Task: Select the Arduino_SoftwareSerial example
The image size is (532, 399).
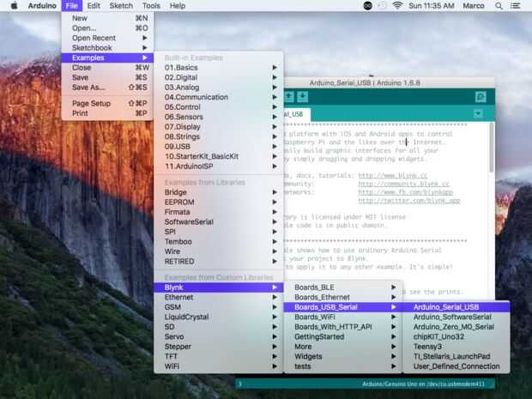Action: click(x=456, y=317)
